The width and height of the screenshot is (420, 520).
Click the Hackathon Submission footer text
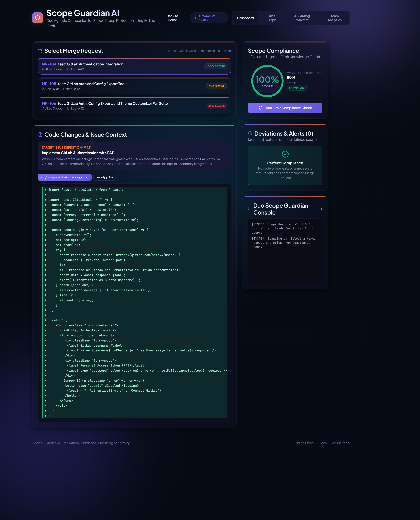click(x=81, y=443)
